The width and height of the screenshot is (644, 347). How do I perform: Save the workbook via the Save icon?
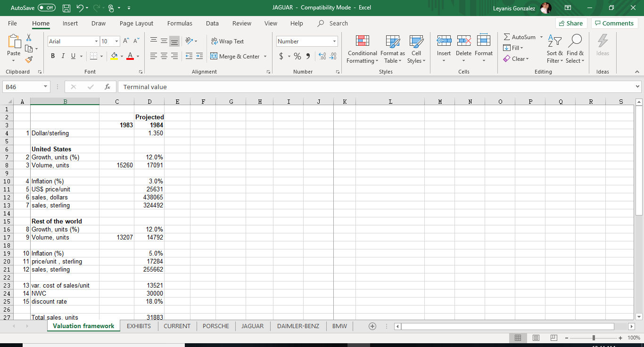(x=66, y=8)
